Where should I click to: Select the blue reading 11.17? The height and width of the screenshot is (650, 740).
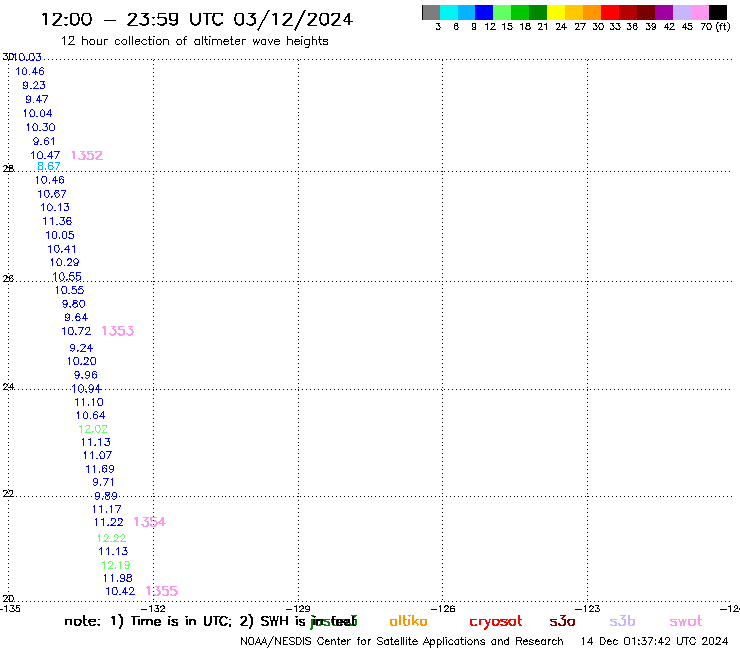[107, 509]
